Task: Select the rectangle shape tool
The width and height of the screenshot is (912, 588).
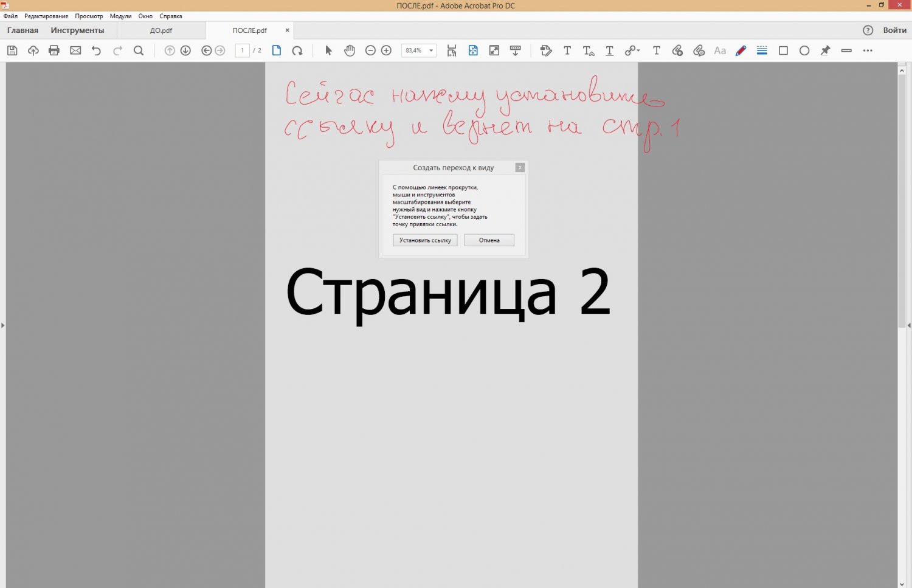Action: [x=783, y=50]
